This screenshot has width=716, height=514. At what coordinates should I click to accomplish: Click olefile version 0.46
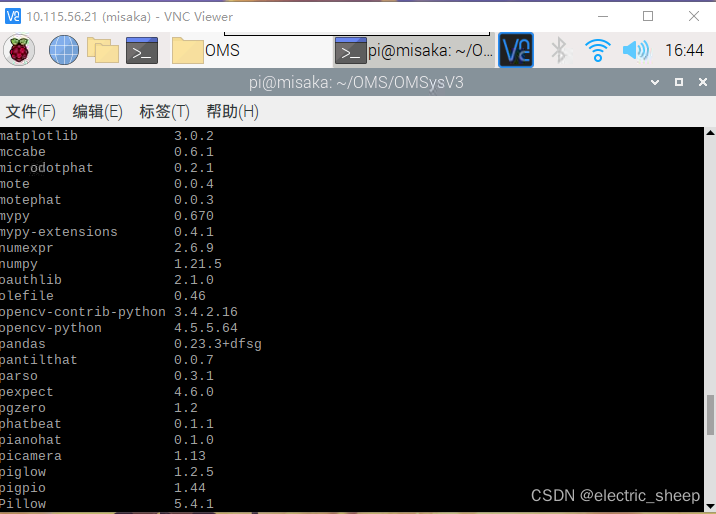coord(190,296)
